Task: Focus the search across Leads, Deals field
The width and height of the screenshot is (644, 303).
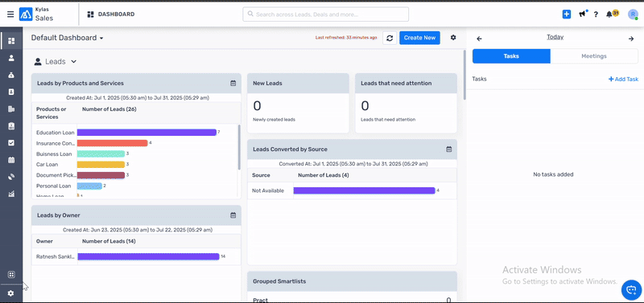Action: 326,14
